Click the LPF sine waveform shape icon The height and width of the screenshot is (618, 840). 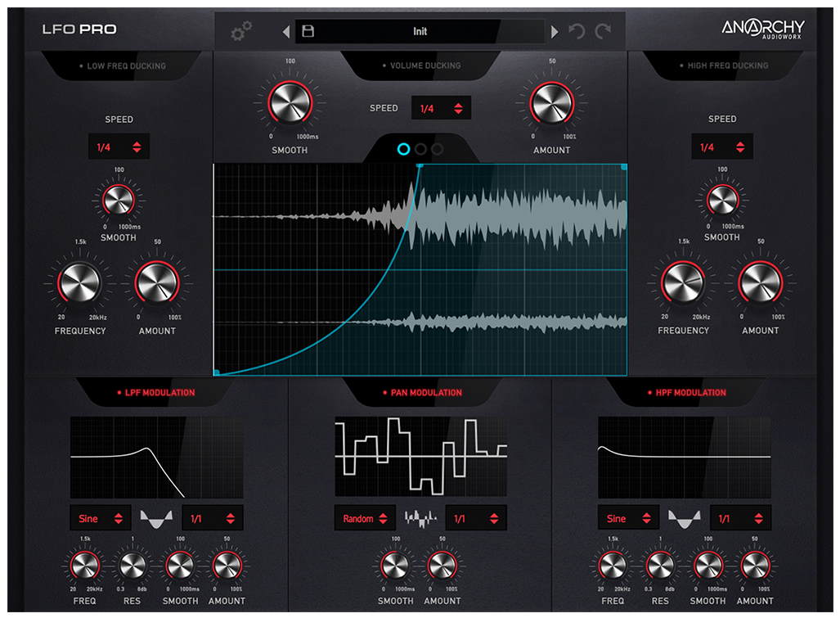click(155, 518)
